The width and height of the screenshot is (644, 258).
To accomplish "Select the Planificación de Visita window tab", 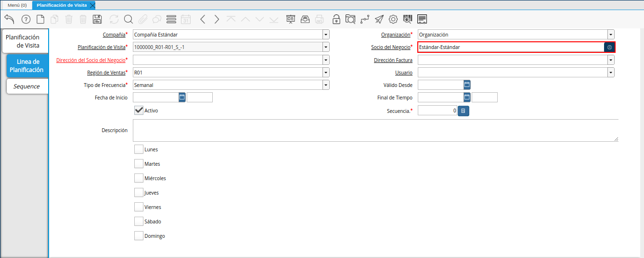I will coord(62,5).
